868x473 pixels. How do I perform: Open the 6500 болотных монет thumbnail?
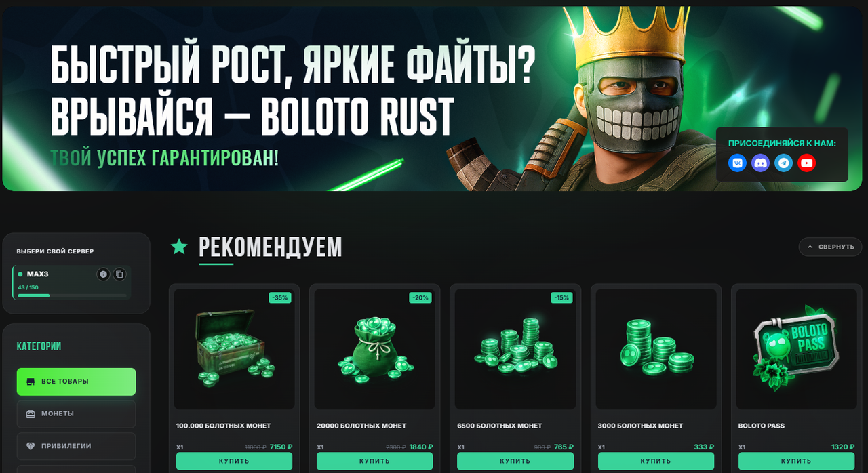point(515,349)
